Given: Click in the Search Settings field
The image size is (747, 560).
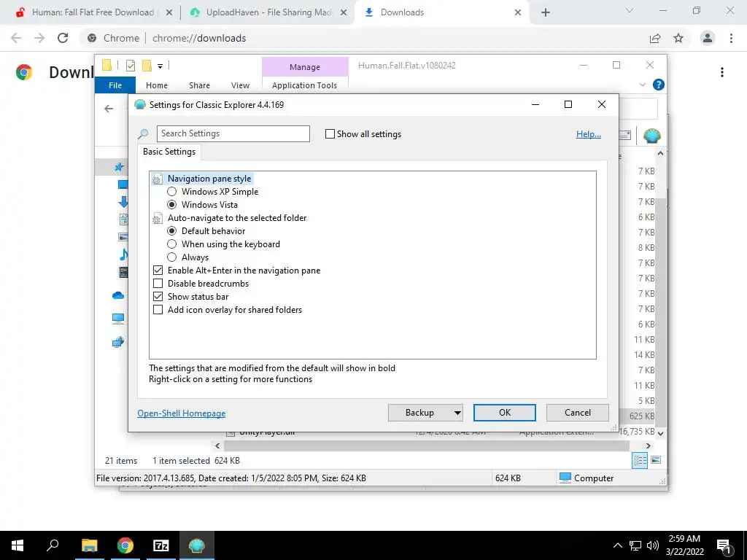Looking at the screenshot, I should coord(233,134).
